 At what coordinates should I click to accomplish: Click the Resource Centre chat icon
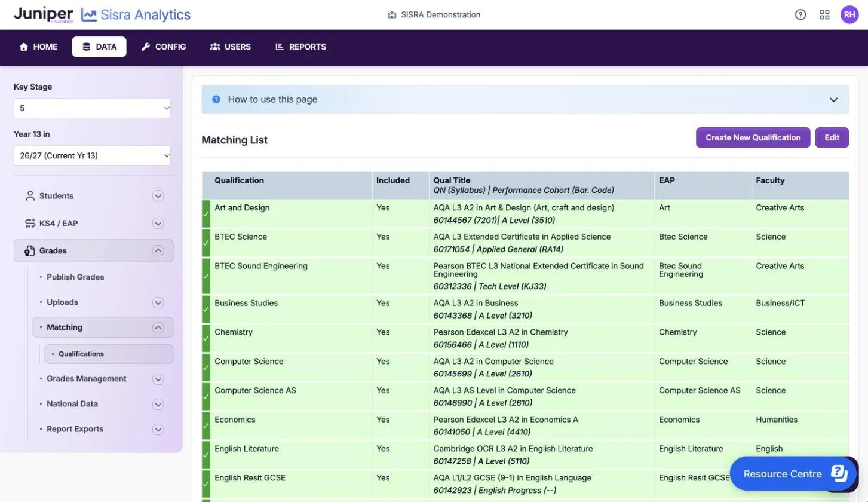839,473
